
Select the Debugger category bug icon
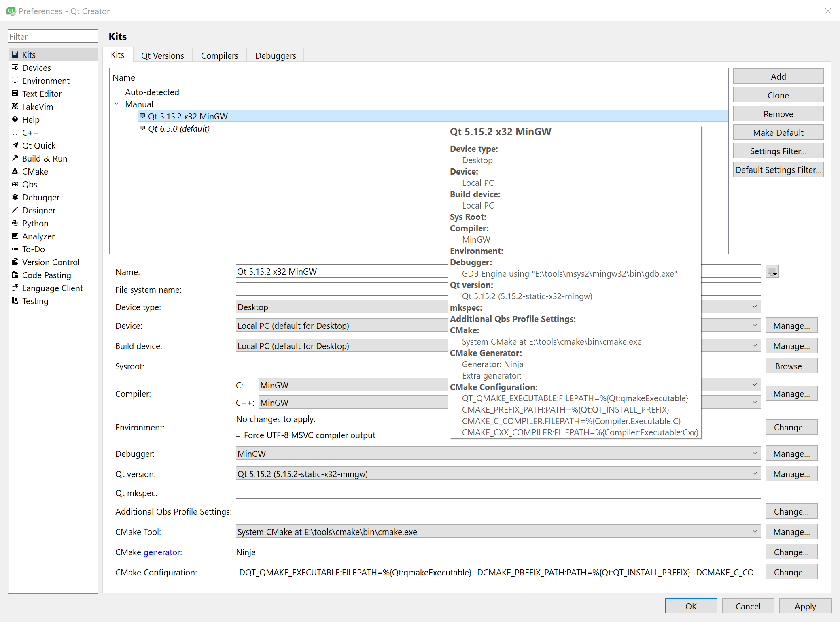pos(15,197)
